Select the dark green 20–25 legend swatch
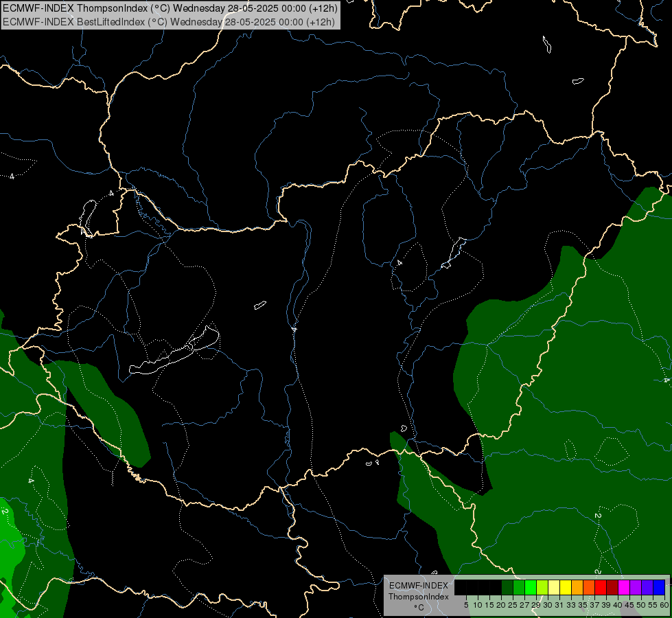Image resolution: width=672 pixels, height=618 pixels. pyautogui.click(x=507, y=587)
